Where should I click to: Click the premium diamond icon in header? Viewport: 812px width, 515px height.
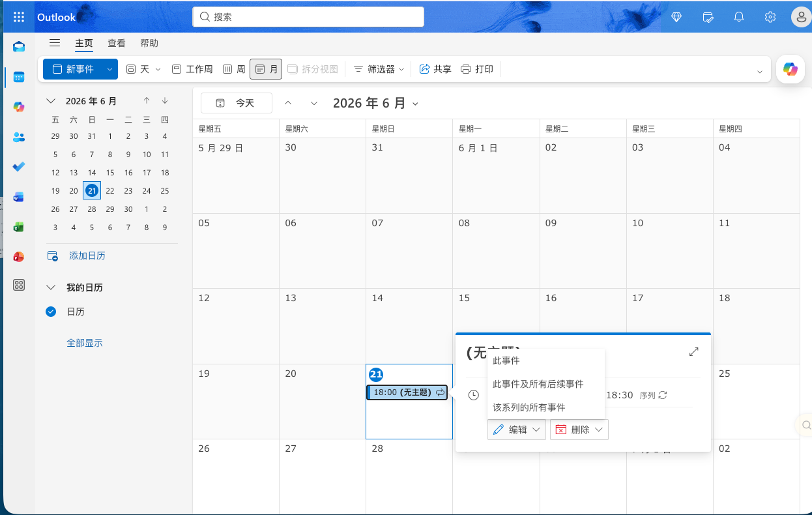[676, 17]
